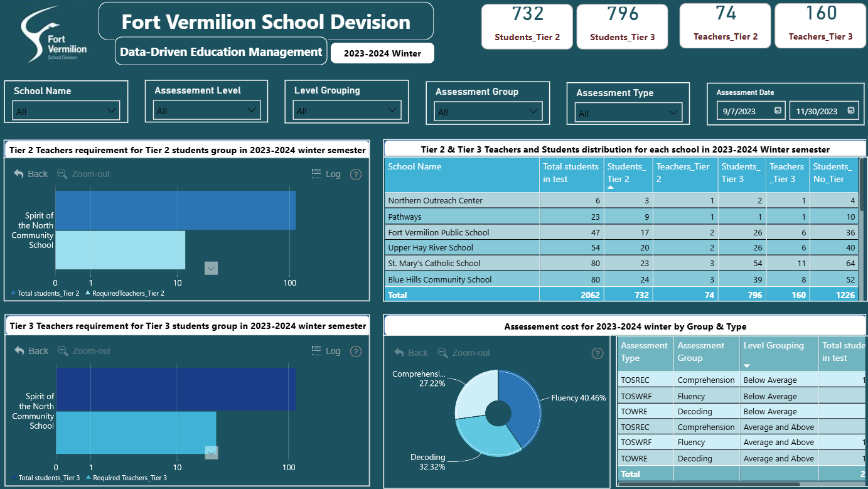This screenshot has width=868, height=489.
Task: Select the TOSREC Below Average row
Action: (x=742, y=380)
